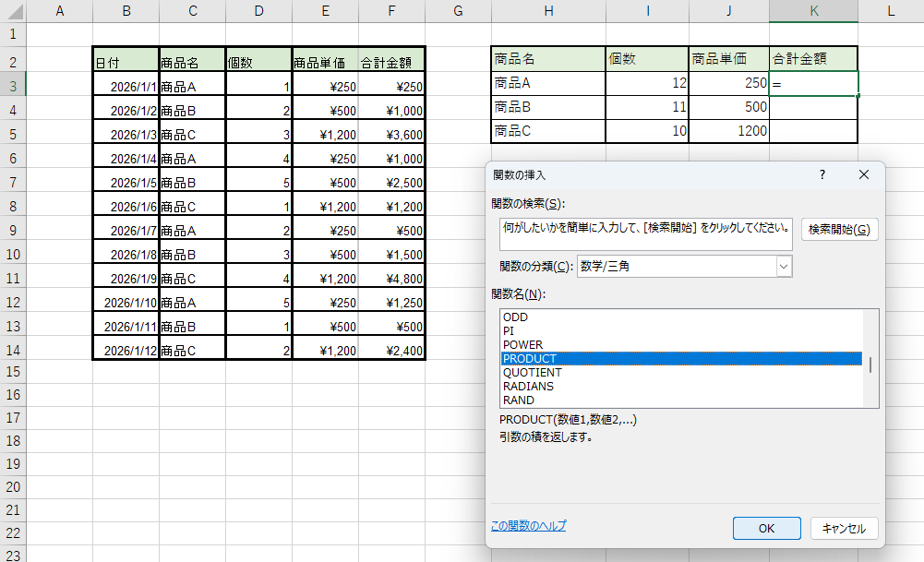Close the function insert dialog with X
This screenshot has width=924, height=562.
point(863,174)
